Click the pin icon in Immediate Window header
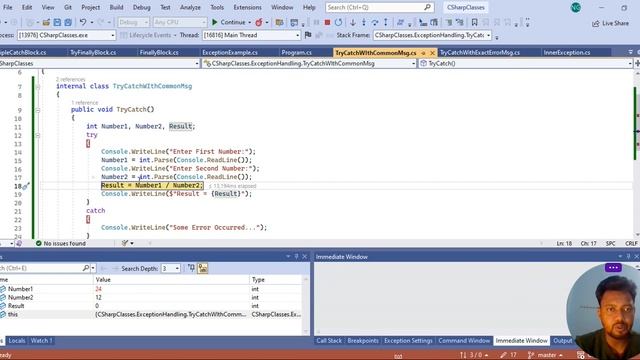Screen dimensions: 640x360 tap(629, 256)
